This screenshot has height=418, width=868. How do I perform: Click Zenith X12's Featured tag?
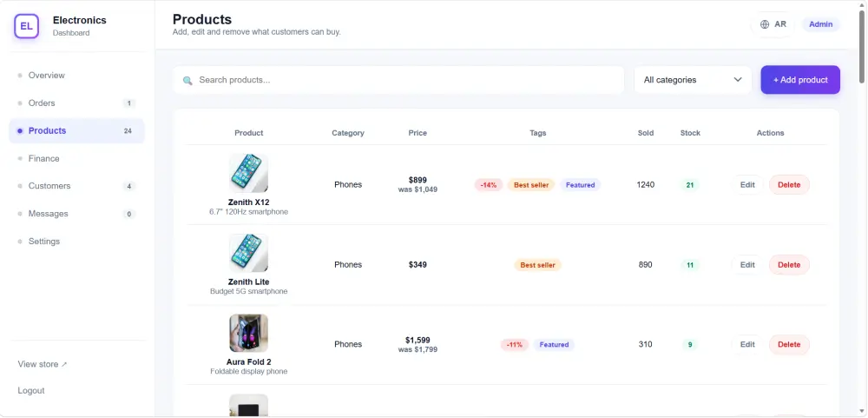pyautogui.click(x=580, y=185)
